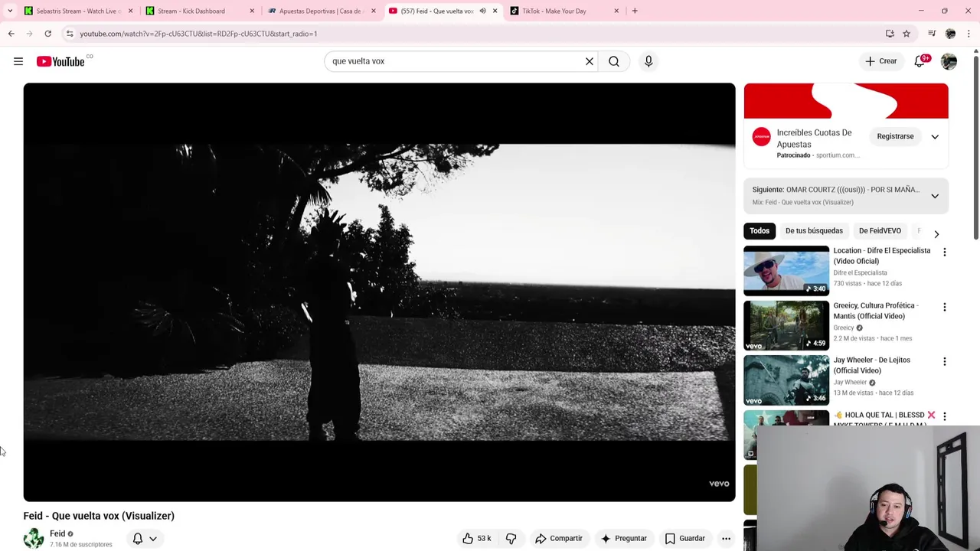
Task: Open the Chrome three-dot menu
Action: point(969,34)
